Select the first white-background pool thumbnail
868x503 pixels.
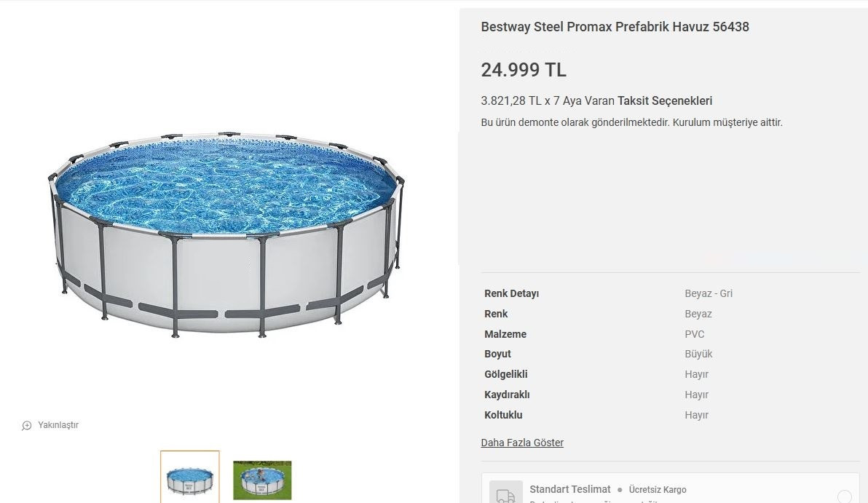click(x=189, y=478)
